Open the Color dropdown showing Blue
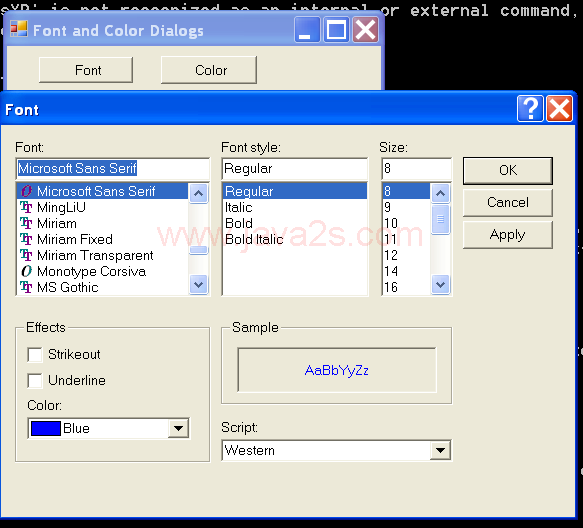Viewport: 583px width, 528px height. click(x=178, y=428)
